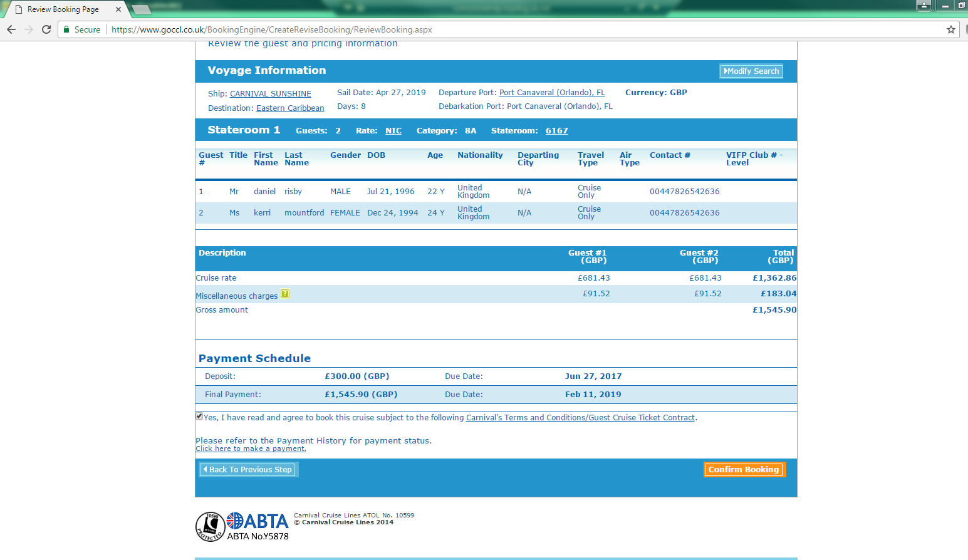Click the Miscellaneous charges help icon

285,294
